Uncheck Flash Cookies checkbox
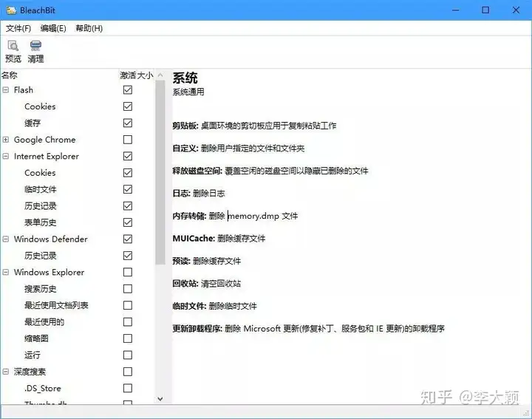This screenshot has height=419, width=532. pos(128,106)
